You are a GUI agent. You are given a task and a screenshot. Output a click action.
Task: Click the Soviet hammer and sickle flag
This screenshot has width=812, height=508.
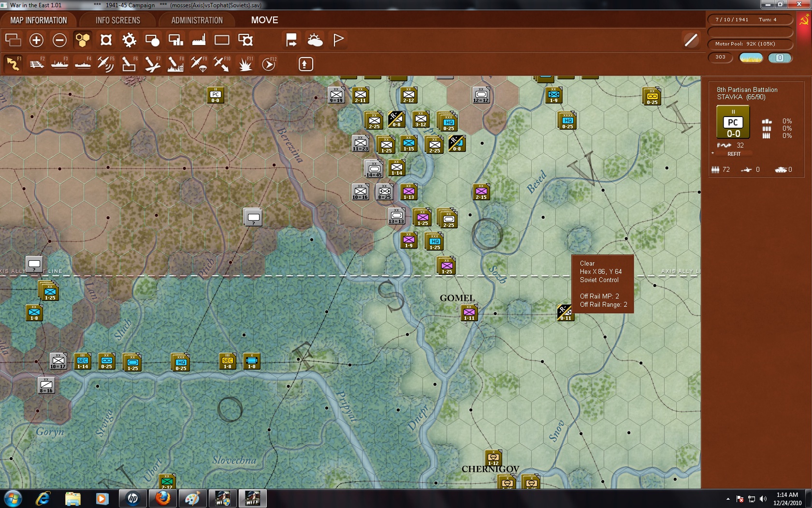click(804, 20)
